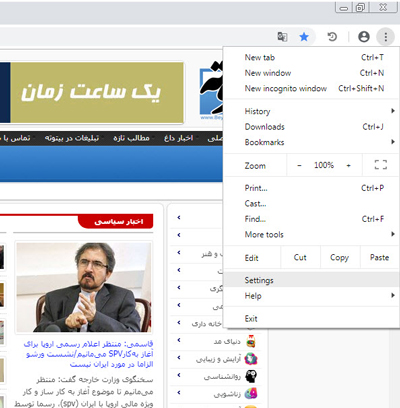This screenshot has height=408, width=400.
Task: Select New tab from menu
Action: (311, 57)
